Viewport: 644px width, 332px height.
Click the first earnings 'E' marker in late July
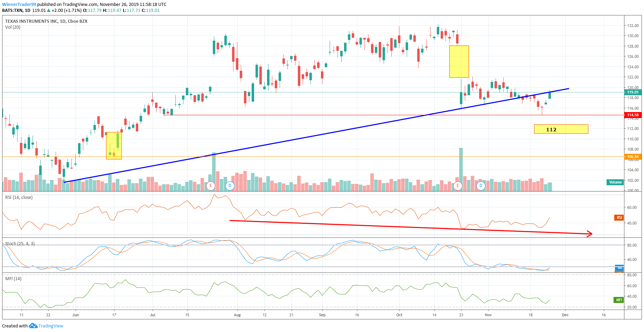click(211, 186)
